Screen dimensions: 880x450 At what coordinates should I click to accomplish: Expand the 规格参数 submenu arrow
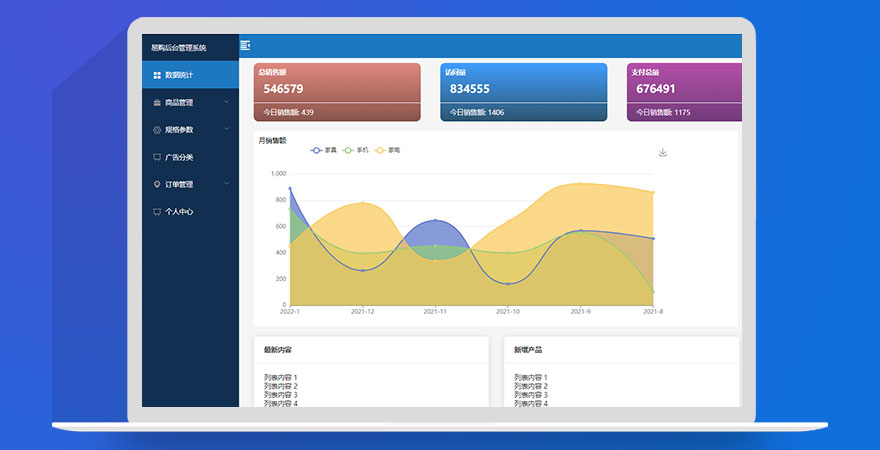[x=227, y=130]
